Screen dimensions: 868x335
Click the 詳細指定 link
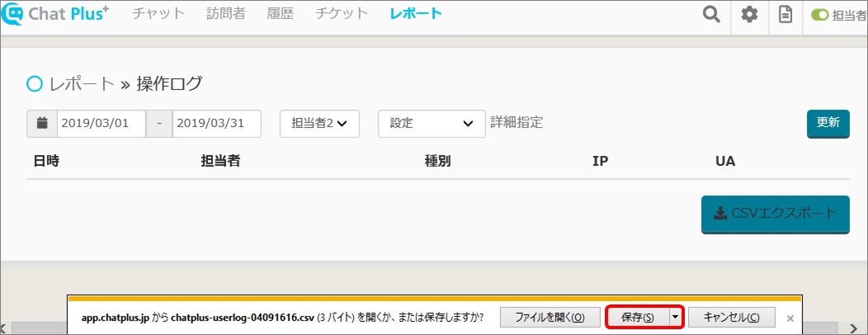[x=517, y=122]
